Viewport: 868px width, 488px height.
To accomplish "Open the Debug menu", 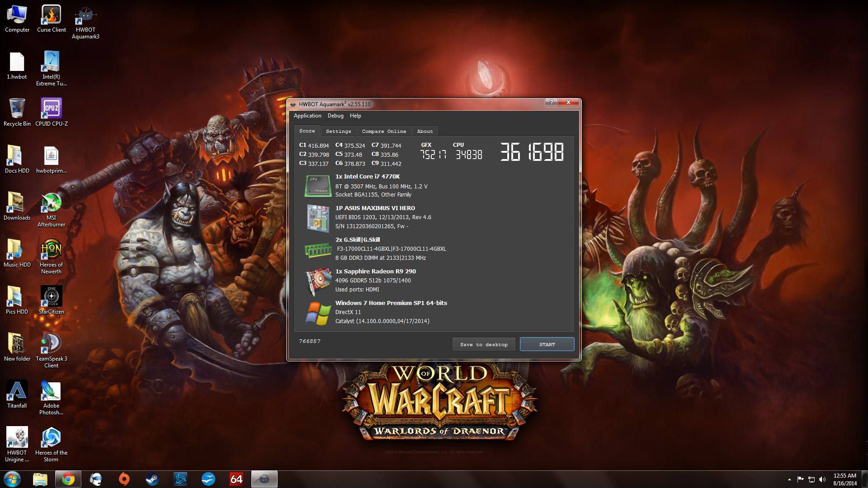I will click(x=335, y=116).
